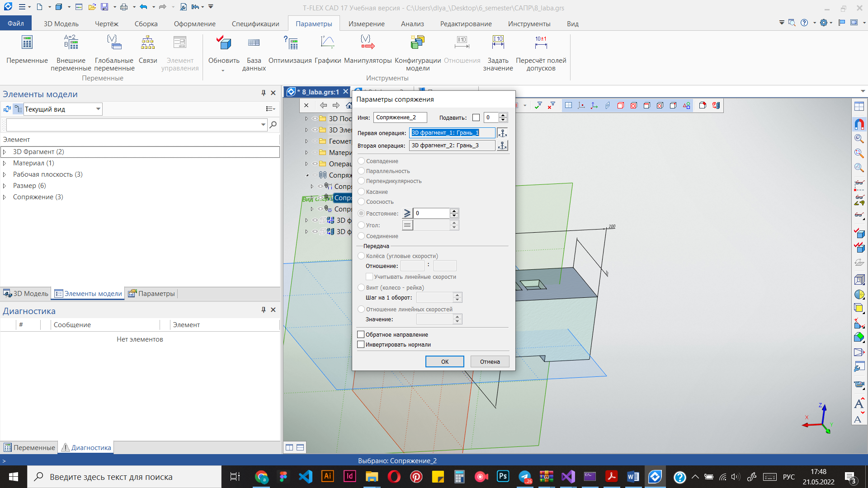
Task: Expand the Размер (6) node
Action: (5, 186)
